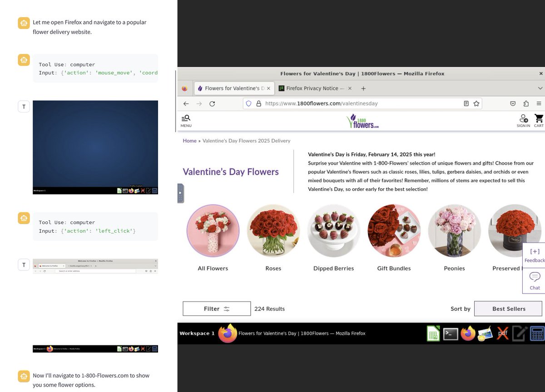Open the shopping CART icon
The image size is (545, 392).
[x=539, y=121]
